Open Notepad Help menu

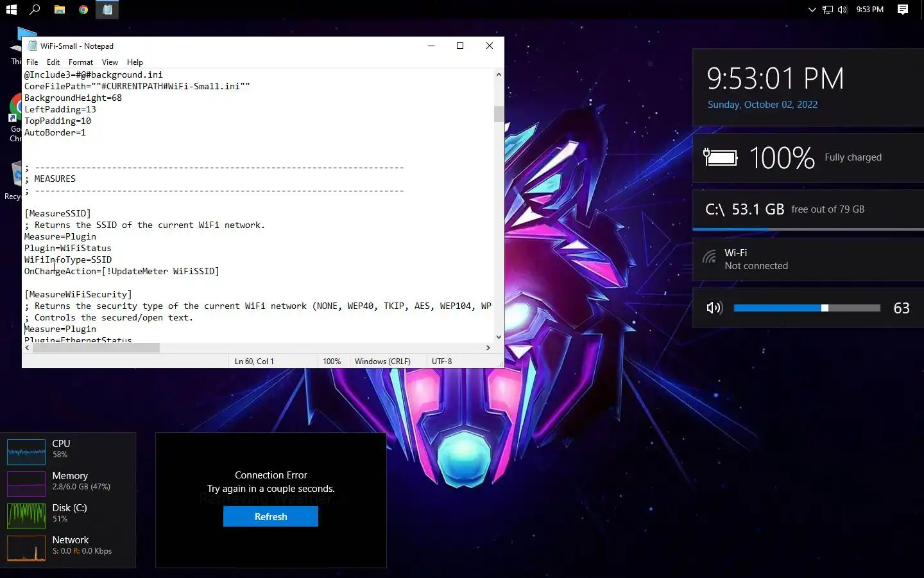coord(135,62)
